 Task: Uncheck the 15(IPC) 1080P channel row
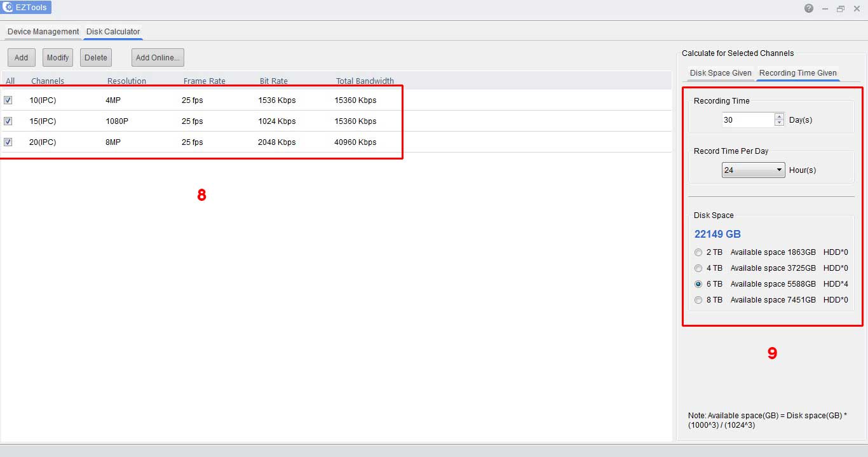(8, 121)
